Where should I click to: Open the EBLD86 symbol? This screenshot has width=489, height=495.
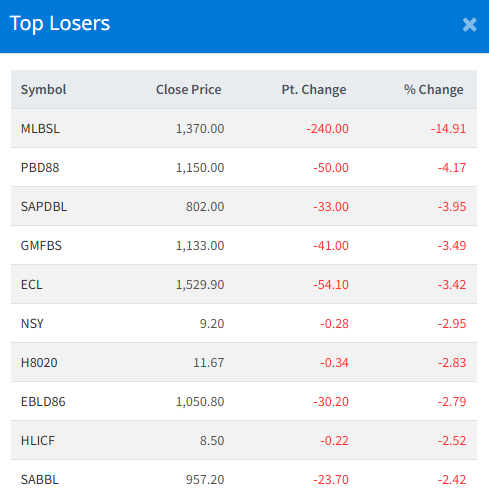(43, 401)
